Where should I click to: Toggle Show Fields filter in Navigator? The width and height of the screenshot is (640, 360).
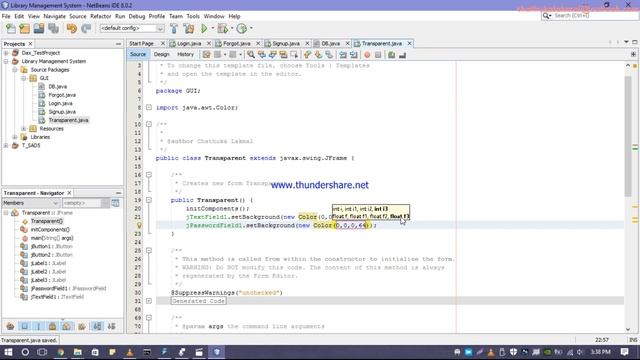pyautogui.click(x=24, y=326)
